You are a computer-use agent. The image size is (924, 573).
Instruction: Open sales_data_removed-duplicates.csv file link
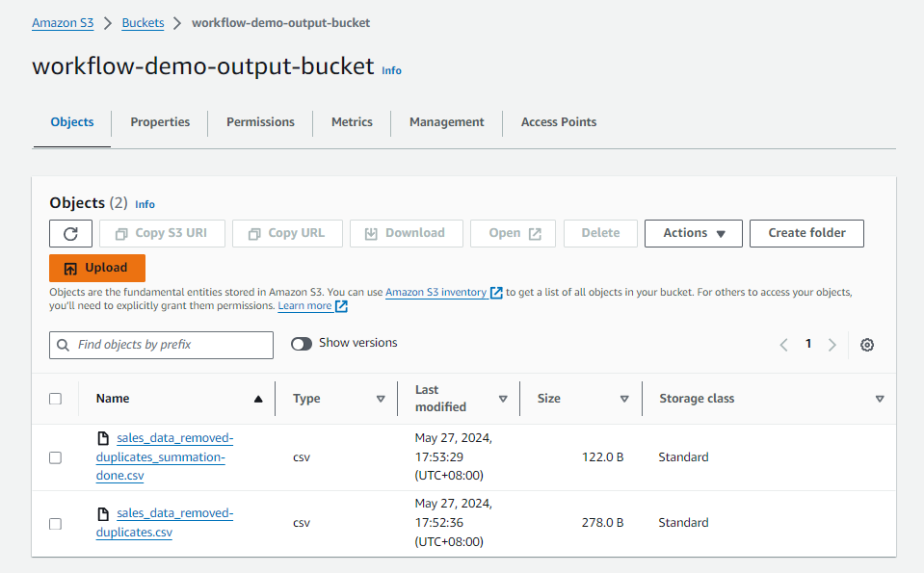(x=165, y=523)
